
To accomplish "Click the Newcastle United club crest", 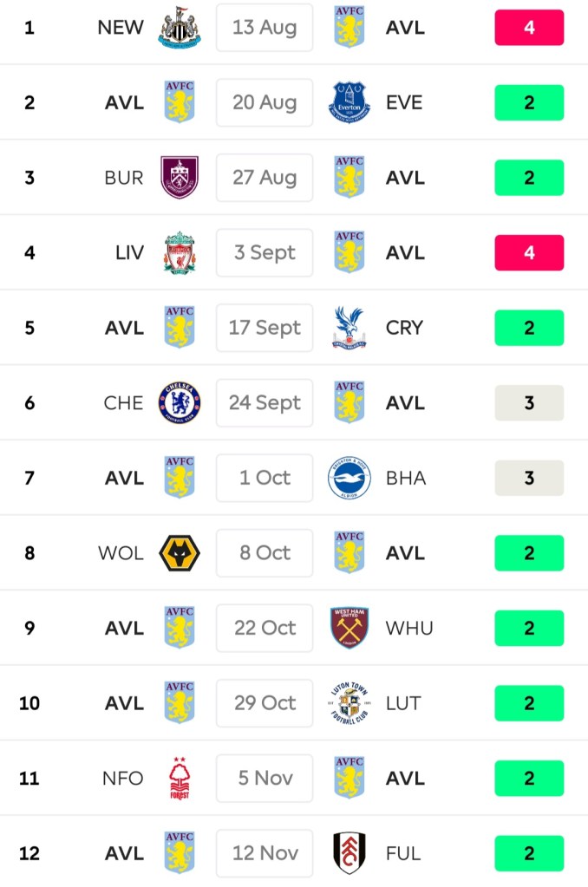I will [180, 28].
